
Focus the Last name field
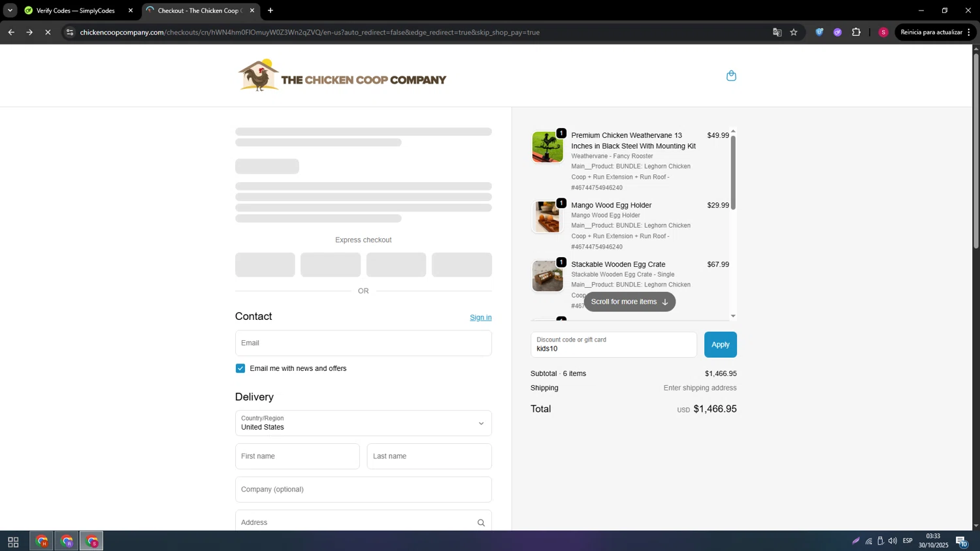[x=429, y=456]
